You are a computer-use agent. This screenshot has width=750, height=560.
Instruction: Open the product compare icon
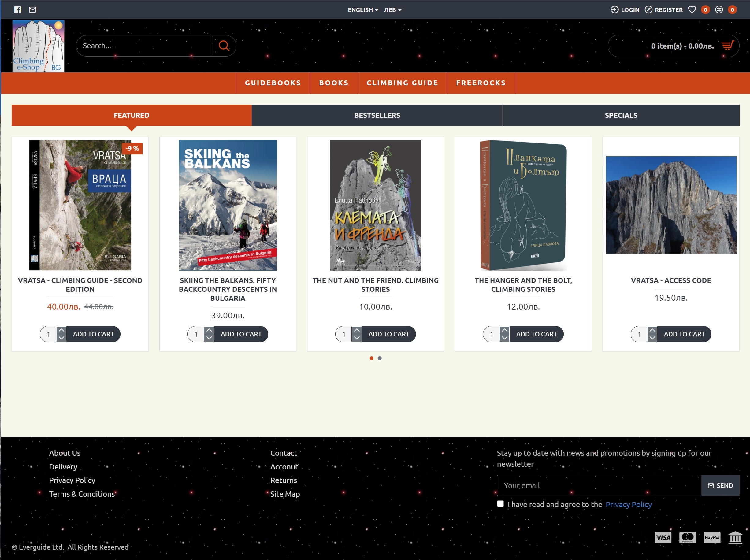pos(719,9)
